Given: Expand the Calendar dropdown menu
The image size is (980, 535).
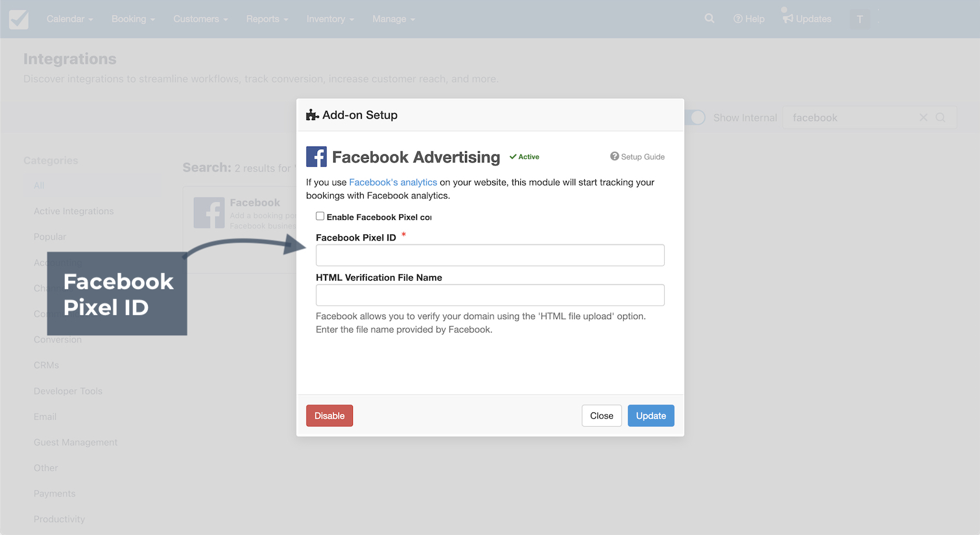Looking at the screenshot, I should (x=69, y=19).
